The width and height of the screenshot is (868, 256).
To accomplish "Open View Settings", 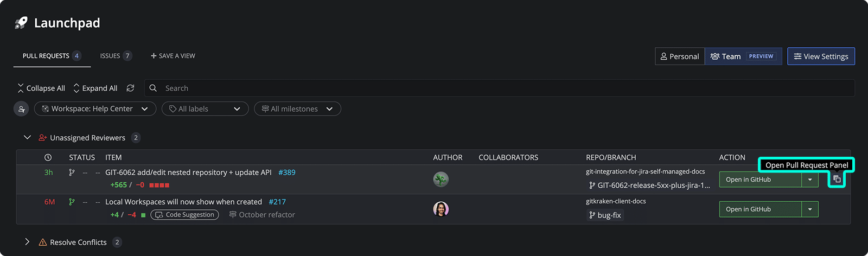I will pyautogui.click(x=821, y=56).
